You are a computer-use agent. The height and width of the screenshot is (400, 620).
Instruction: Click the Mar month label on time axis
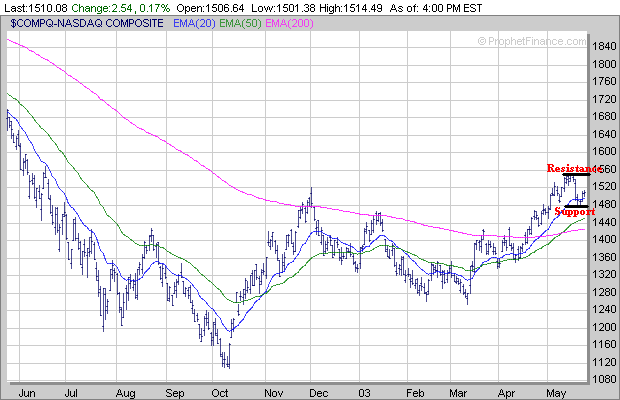(x=458, y=393)
